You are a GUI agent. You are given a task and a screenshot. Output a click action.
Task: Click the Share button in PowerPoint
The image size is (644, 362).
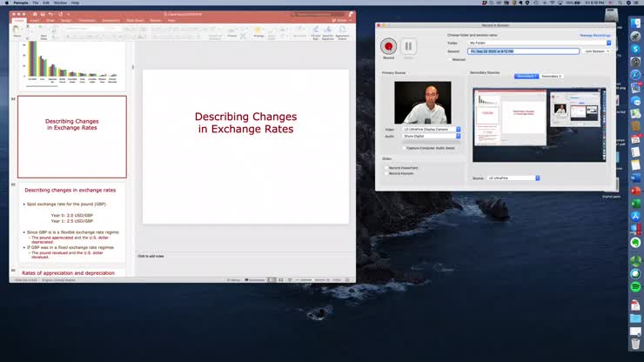pos(339,20)
